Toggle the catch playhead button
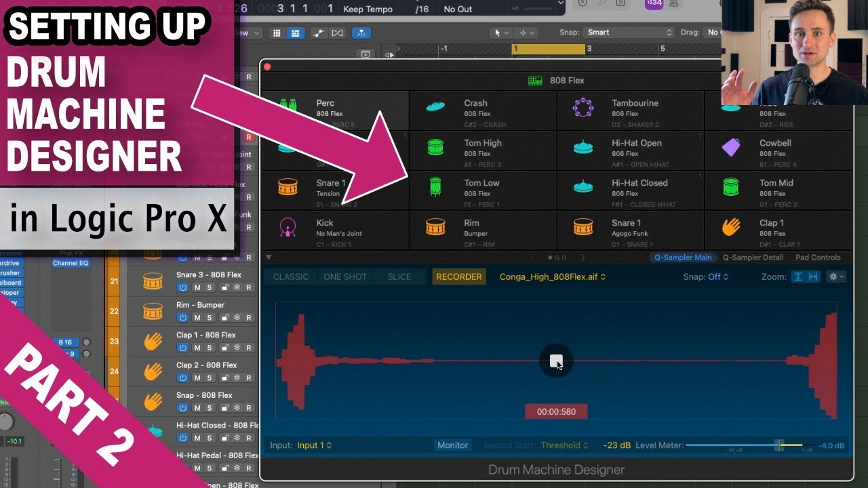 point(361,33)
